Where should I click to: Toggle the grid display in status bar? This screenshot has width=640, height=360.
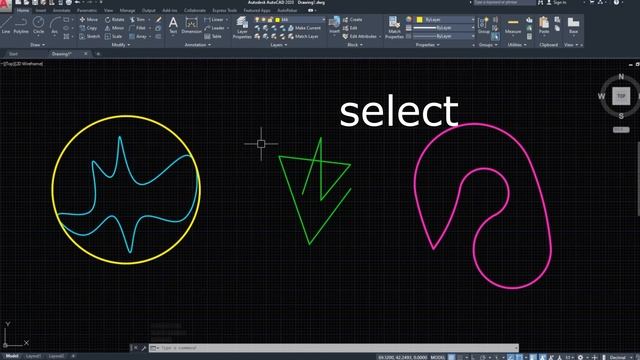click(x=451, y=357)
